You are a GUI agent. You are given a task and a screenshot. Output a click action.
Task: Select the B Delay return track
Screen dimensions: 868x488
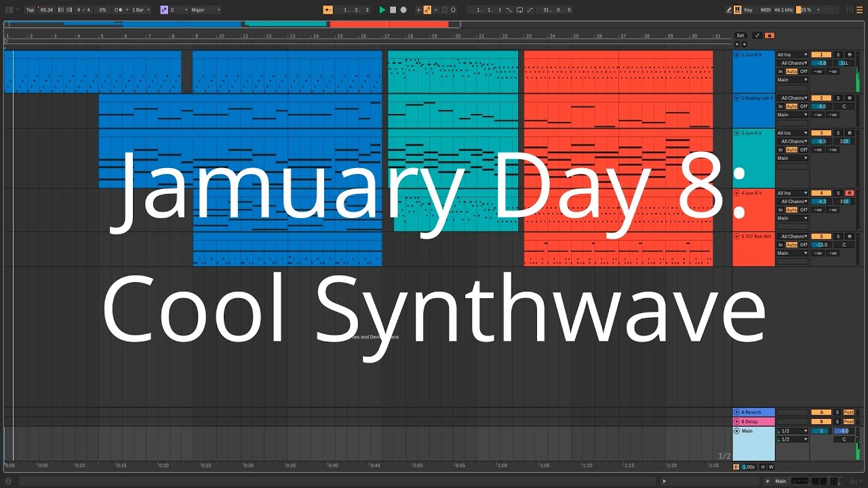click(754, 422)
